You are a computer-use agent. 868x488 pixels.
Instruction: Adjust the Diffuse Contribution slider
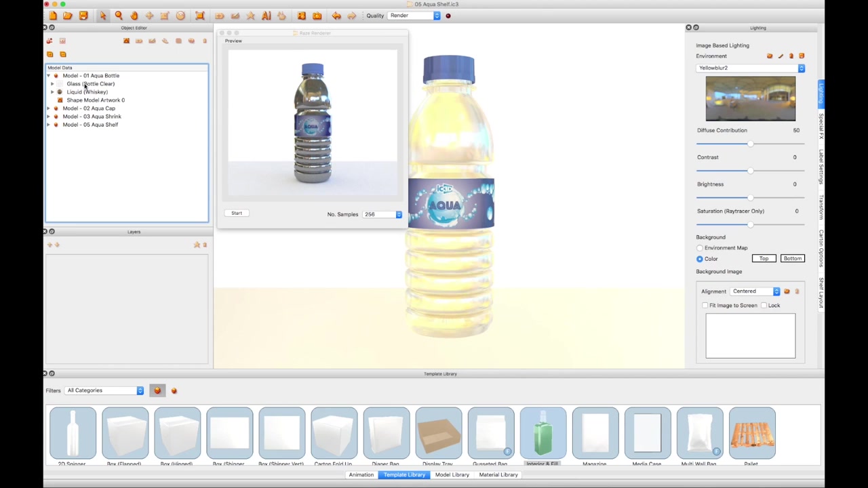tap(750, 144)
